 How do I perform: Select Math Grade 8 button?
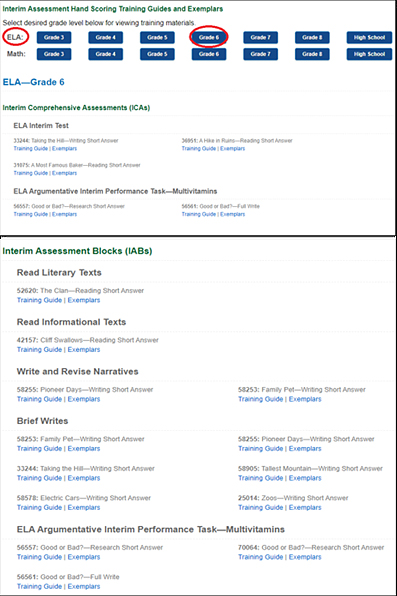tap(312, 54)
